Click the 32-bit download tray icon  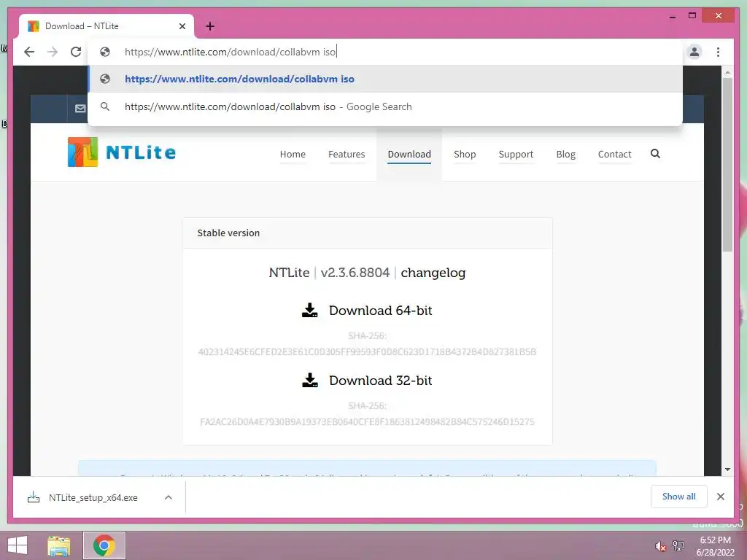click(309, 380)
